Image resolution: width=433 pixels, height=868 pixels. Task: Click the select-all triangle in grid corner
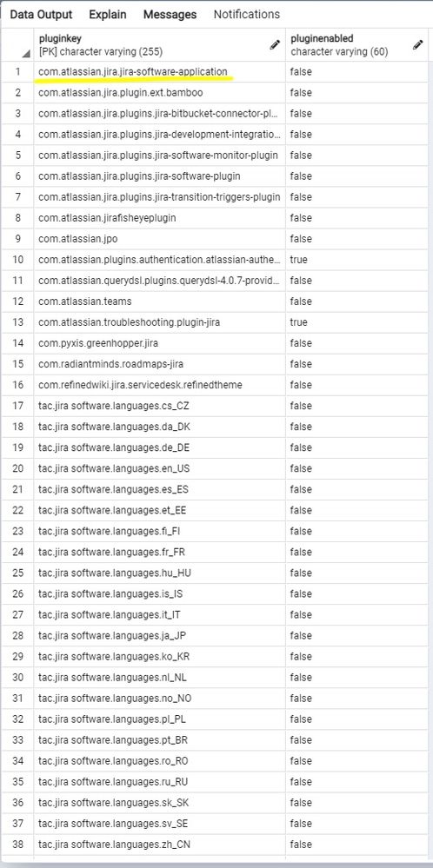26,54
